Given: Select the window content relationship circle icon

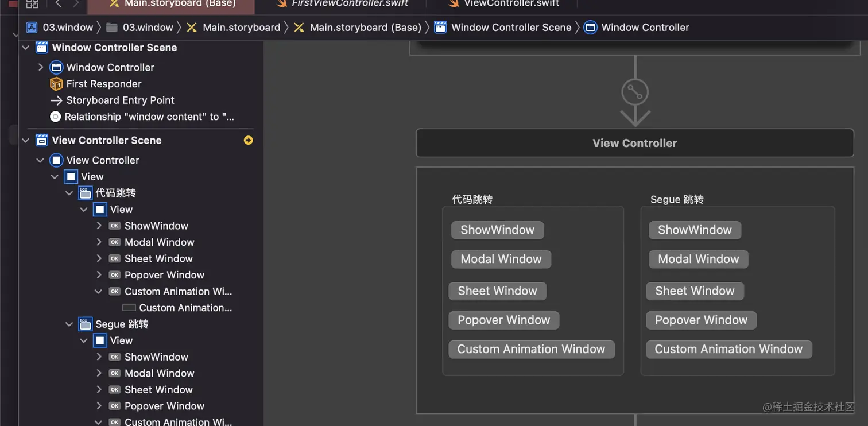Looking at the screenshot, I should tap(56, 117).
